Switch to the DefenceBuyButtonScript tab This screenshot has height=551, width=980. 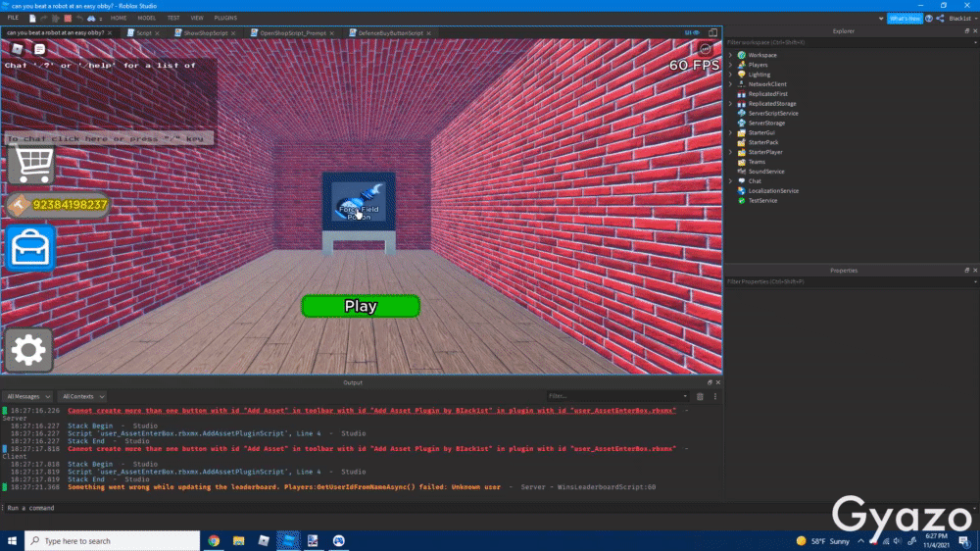391,32
